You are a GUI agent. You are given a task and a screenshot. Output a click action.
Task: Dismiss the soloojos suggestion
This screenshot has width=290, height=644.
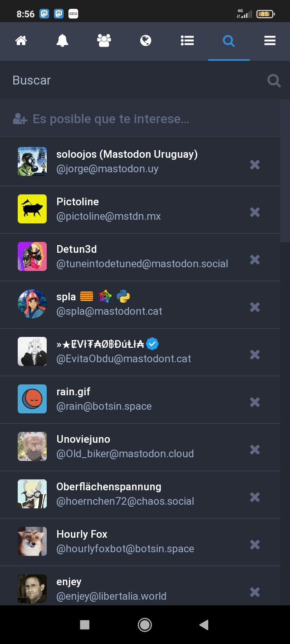[255, 165]
